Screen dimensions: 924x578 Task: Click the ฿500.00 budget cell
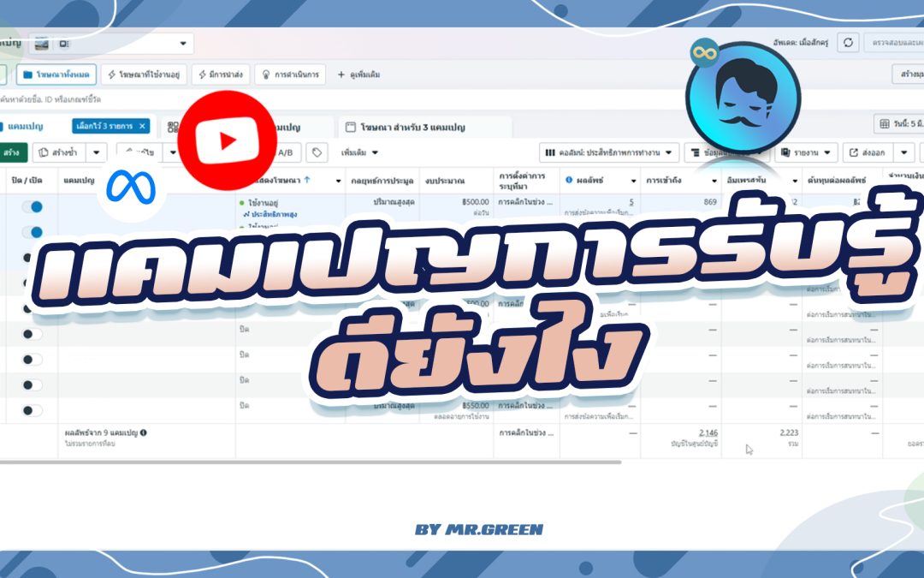[476, 202]
